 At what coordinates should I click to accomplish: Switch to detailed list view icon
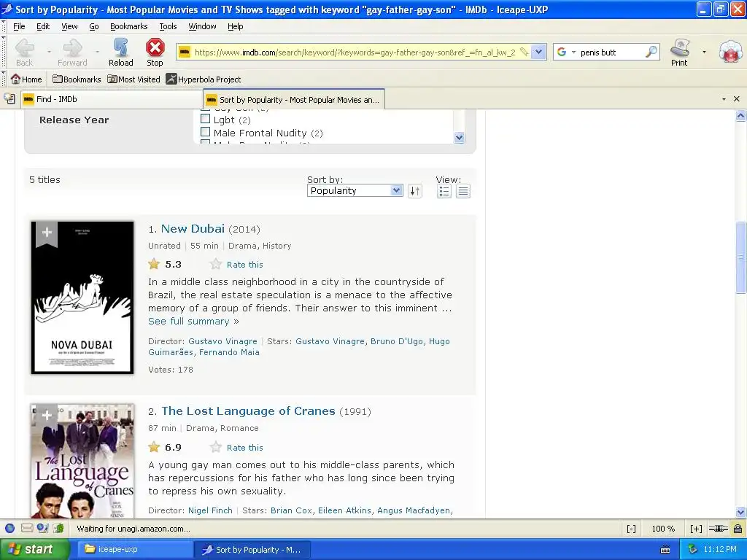[444, 191]
